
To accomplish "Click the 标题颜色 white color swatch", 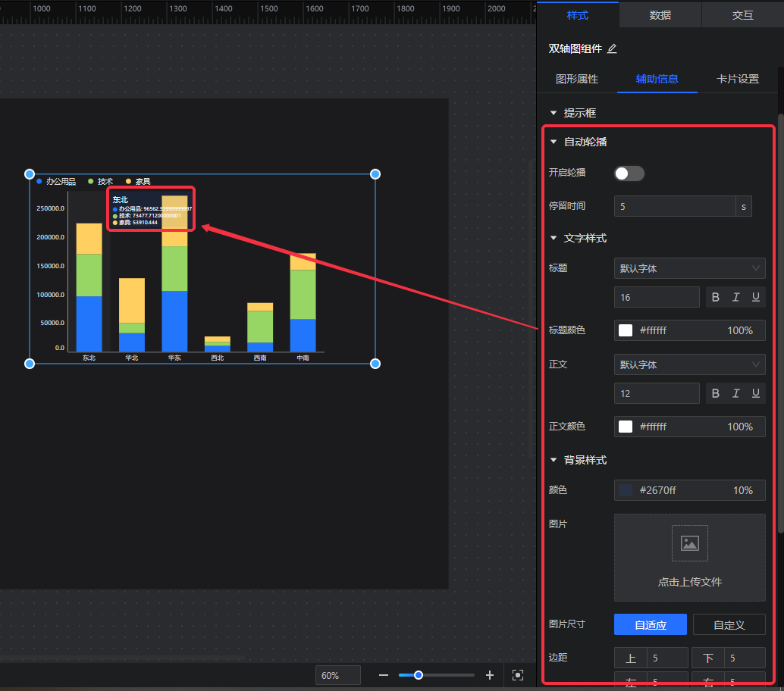I will click(626, 330).
